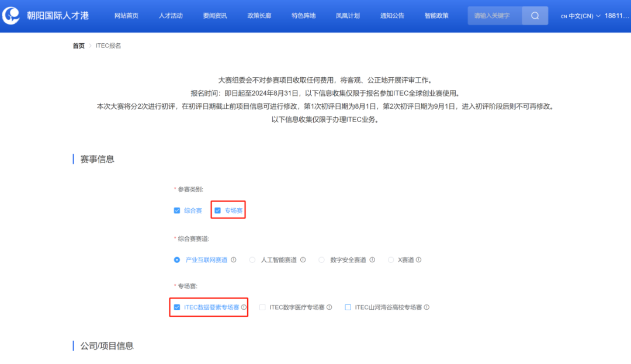631x364 pixels.
Task: Open the 要闻资讯 menu item
Action: pos(215,16)
